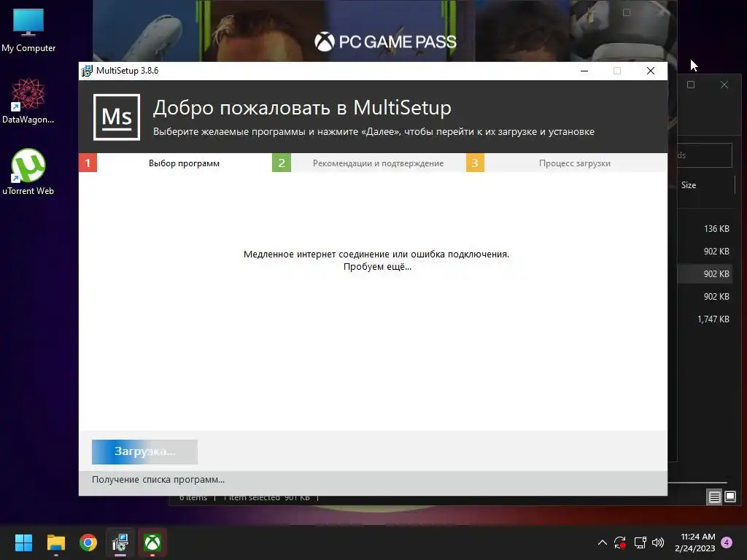Click the sync tray icon with the red dot
The height and width of the screenshot is (560, 747).
point(620,542)
